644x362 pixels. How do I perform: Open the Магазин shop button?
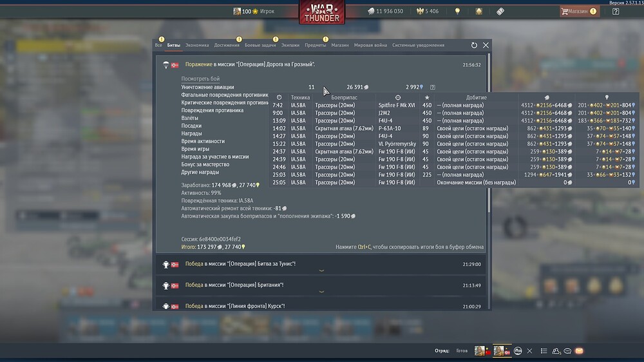[x=579, y=12]
